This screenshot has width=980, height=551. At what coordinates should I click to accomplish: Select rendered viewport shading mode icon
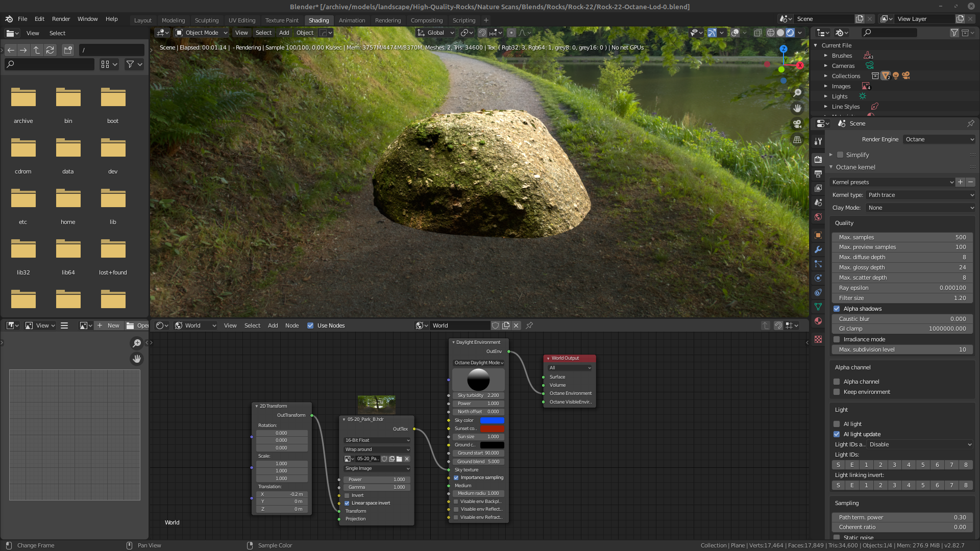[x=790, y=33]
